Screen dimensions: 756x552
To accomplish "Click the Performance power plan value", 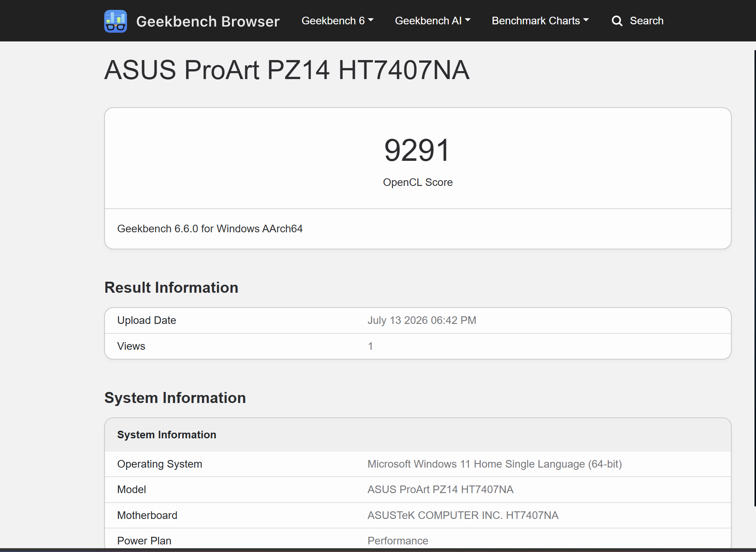I will [x=398, y=541].
